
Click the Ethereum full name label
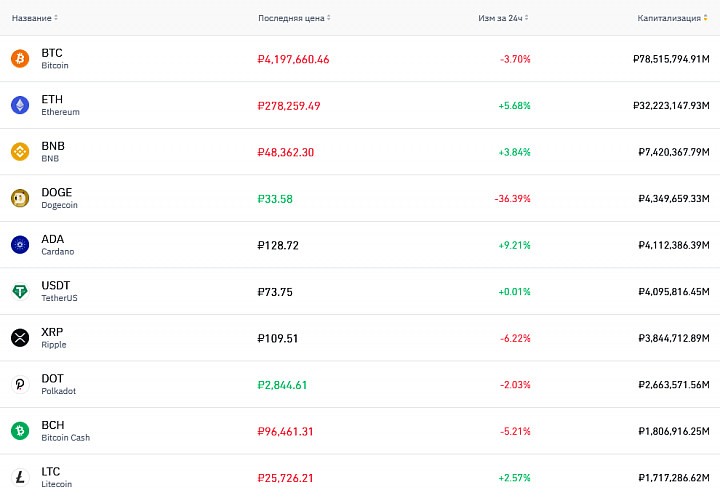click(61, 112)
